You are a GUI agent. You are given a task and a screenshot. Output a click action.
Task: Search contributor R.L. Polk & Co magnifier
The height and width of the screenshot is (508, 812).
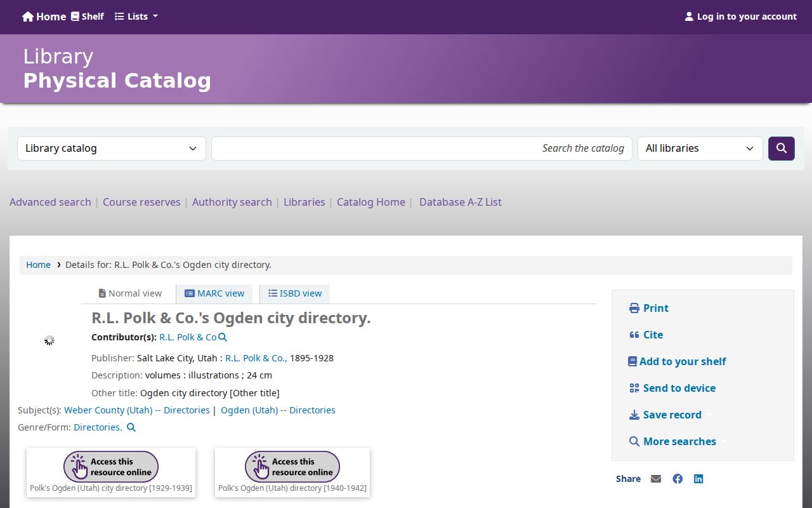(x=223, y=337)
